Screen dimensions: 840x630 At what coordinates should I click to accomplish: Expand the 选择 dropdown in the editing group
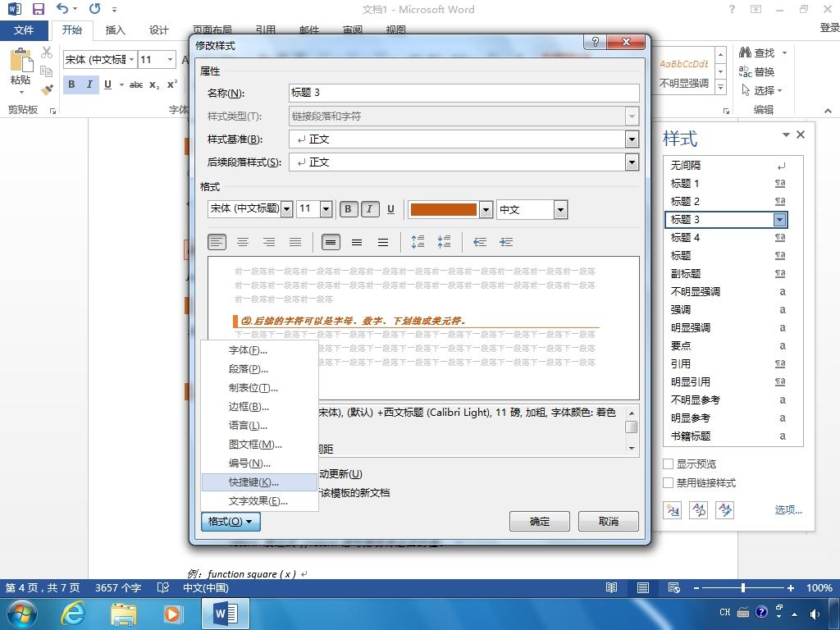[x=779, y=90]
